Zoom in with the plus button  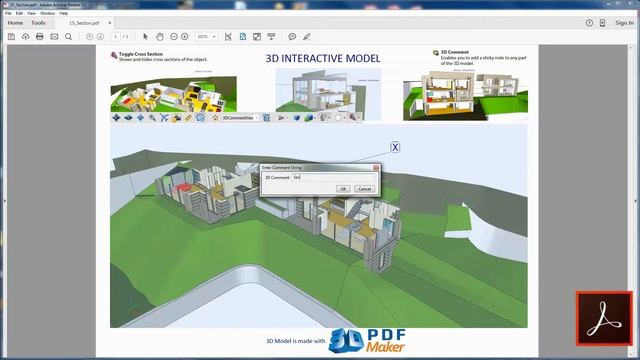(x=184, y=36)
